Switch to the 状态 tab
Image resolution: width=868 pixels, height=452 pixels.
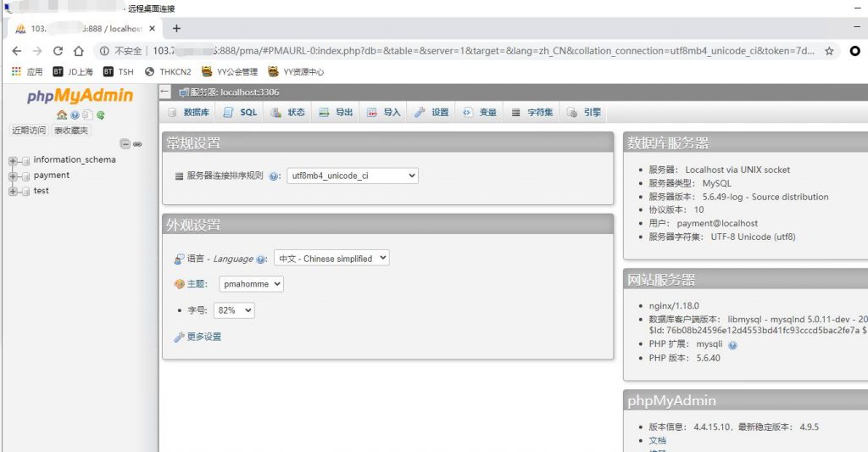tap(288, 113)
